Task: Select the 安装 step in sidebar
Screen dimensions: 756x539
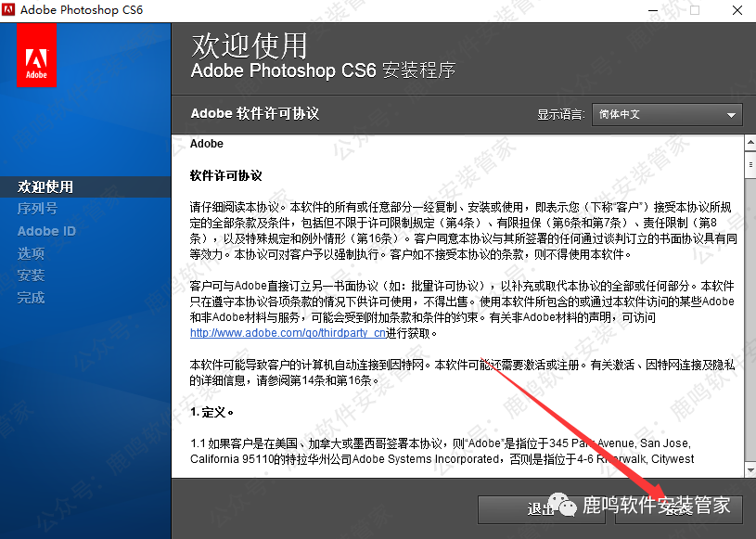Action: click(x=31, y=276)
